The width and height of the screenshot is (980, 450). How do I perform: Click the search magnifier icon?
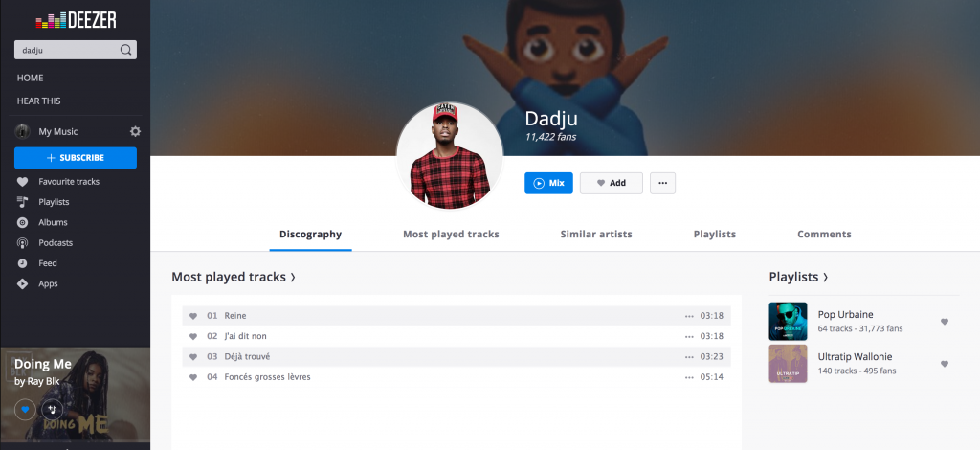125,50
